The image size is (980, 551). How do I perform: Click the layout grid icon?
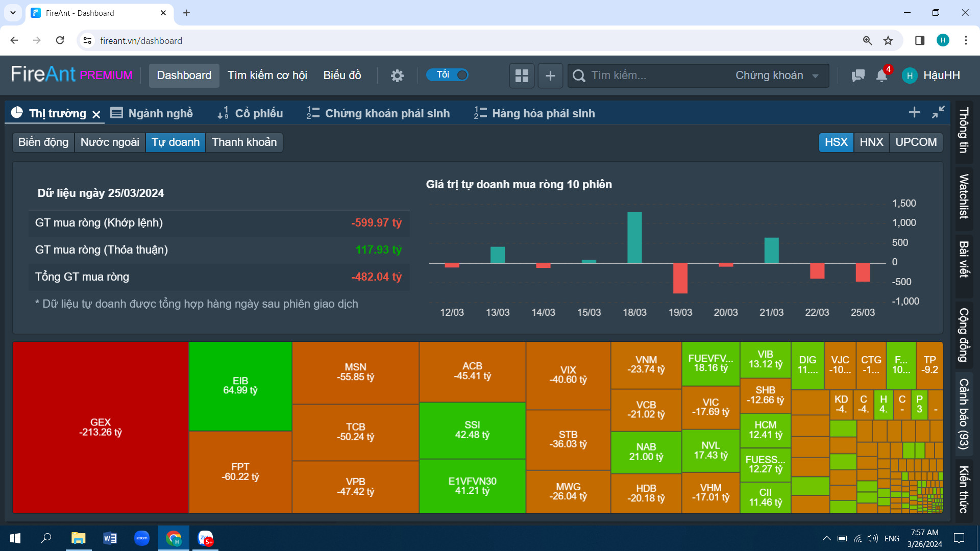click(522, 76)
